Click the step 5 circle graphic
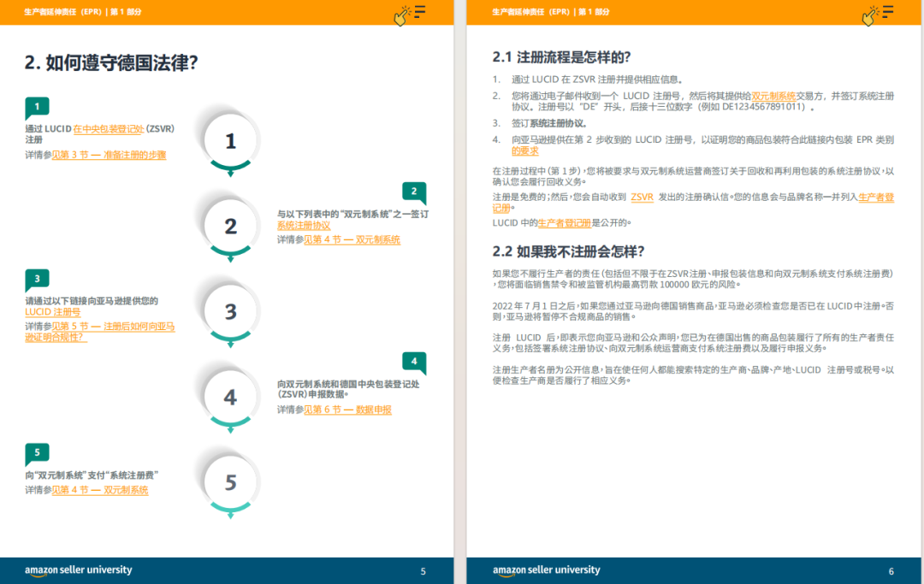 click(230, 483)
